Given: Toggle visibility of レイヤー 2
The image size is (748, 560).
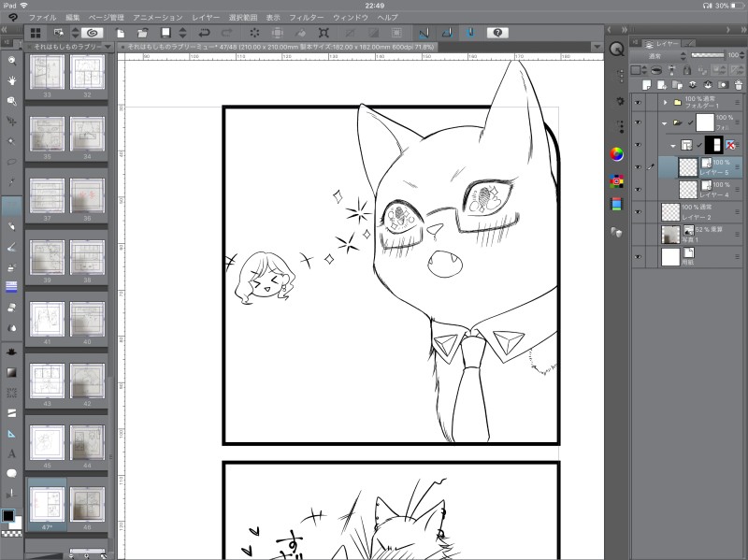Looking at the screenshot, I should (x=638, y=212).
